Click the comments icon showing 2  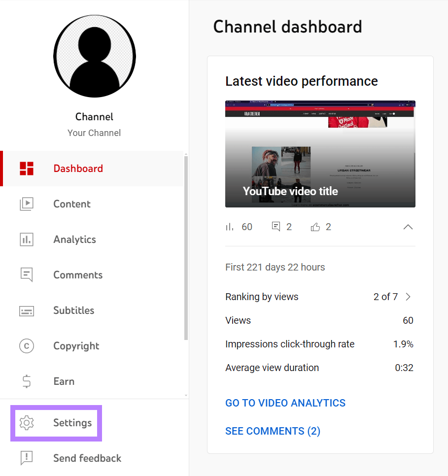coord(276,226)
